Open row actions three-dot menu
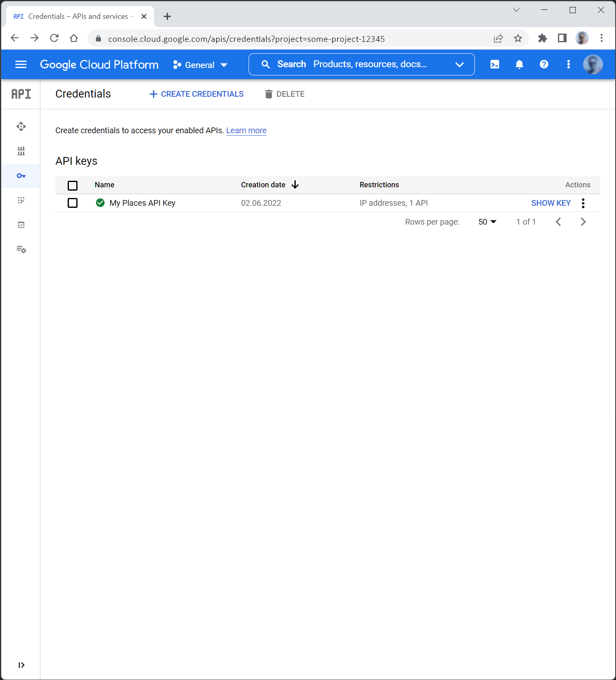The width and height of the screenshot is (616, 680). (x=583, y=203)
